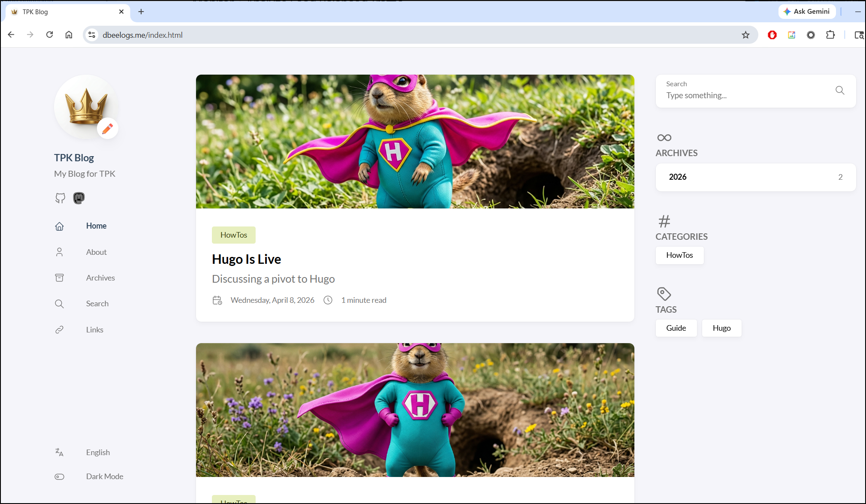Screen dimensions: 866x504
Task: Click the search magnifier icon in widget
Action: pyautogui.click(x=840, y=91)
